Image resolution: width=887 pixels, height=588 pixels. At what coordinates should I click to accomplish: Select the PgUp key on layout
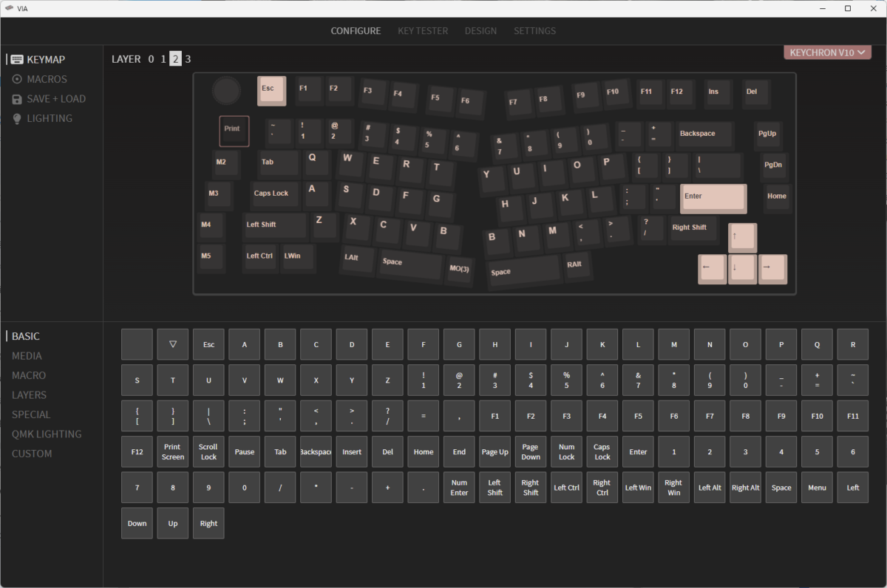(x=768, y=135)
